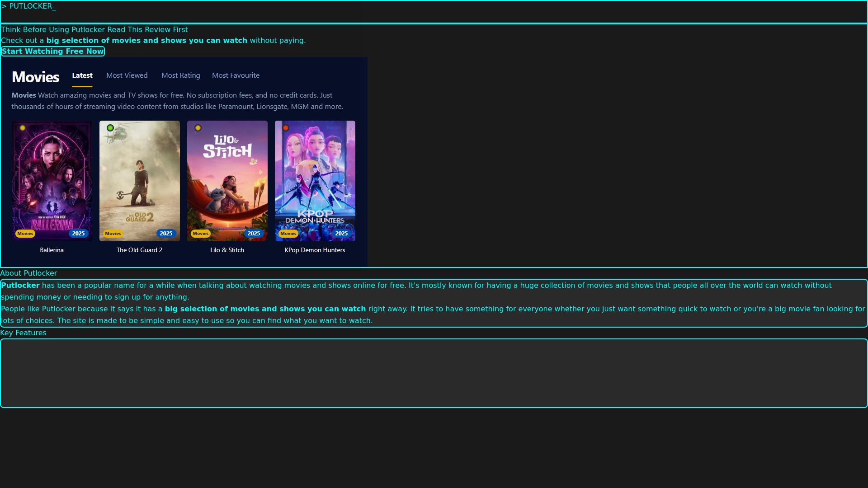Open the Most Favourite tab
Viewport: 868px width, 488px height.
click(236, 75)
